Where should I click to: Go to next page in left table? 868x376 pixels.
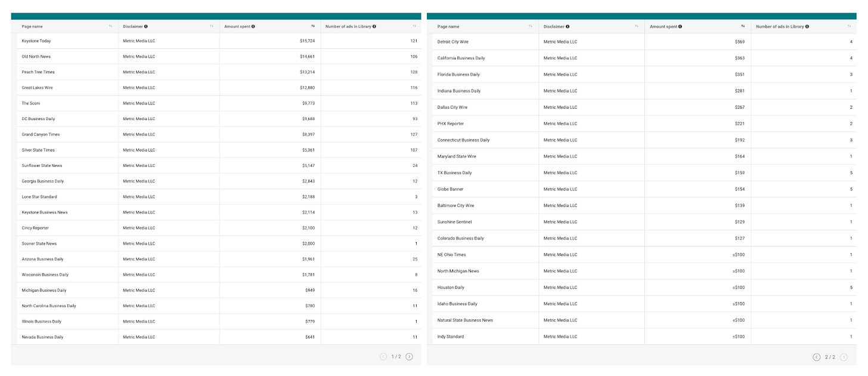409,357
